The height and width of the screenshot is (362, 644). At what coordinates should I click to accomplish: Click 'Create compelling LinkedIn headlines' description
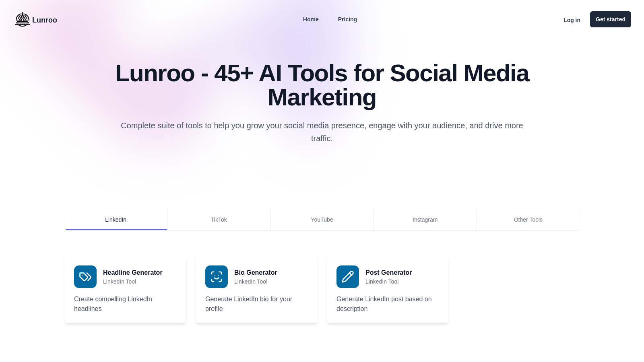113,304
